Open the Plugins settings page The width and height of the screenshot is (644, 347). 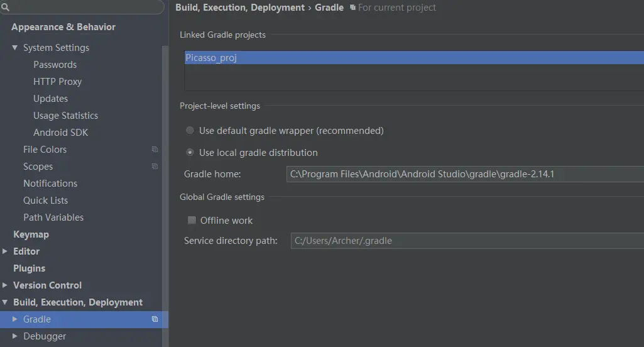(x=29, y=268)
